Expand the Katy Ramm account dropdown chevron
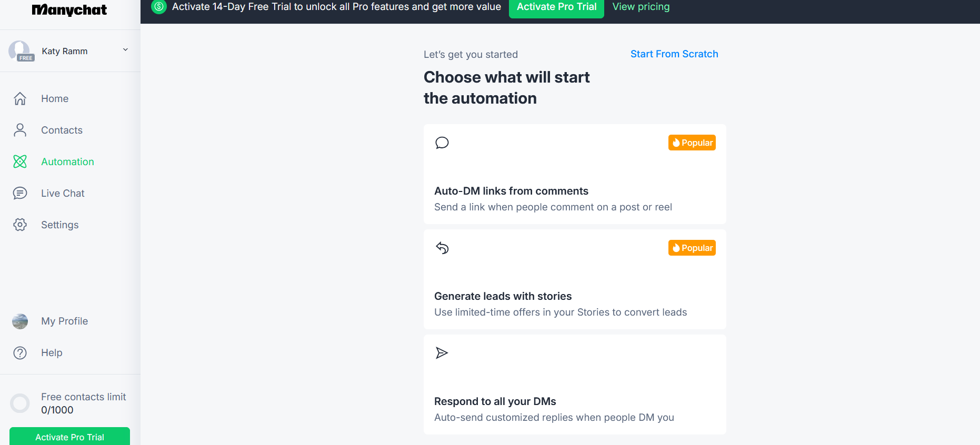This screenshot has height=445, width=980. 125,50
